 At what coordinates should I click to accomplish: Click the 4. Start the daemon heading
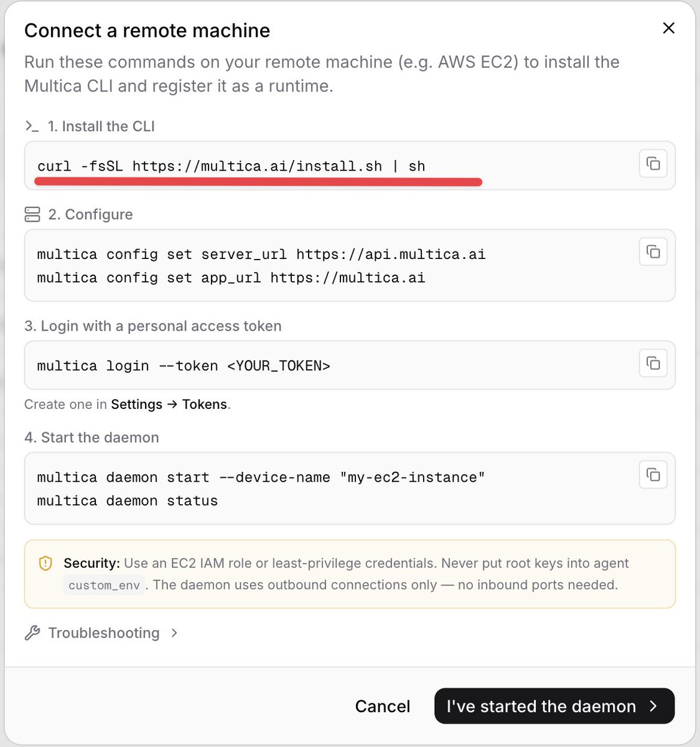click(91, 438)
